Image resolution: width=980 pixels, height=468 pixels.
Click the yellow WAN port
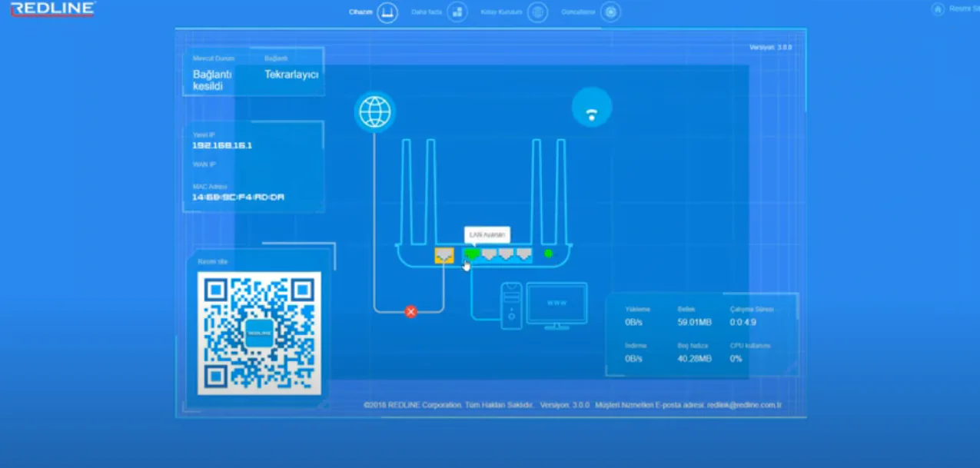(x=444, y=255)
